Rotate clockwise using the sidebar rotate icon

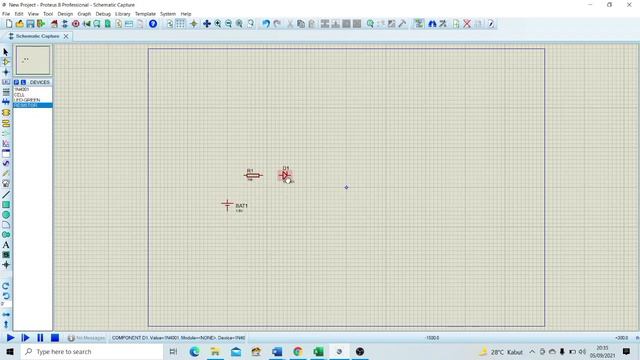pyautogui.click(x=6, y=286)
